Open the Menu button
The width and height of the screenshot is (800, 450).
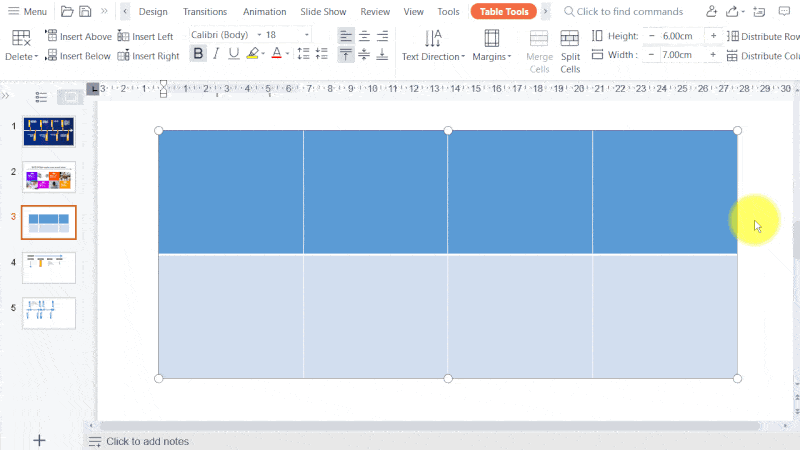click(28, 11)
